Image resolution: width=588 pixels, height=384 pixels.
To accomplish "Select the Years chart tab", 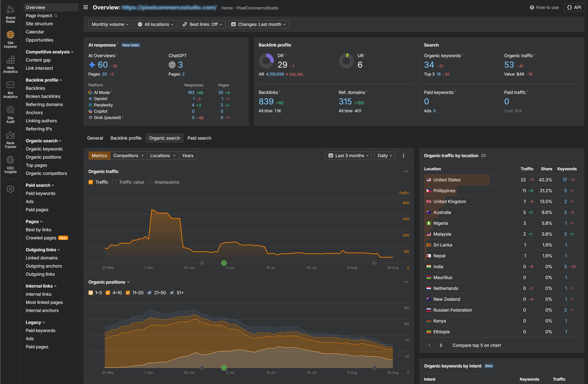I will 187,155.
